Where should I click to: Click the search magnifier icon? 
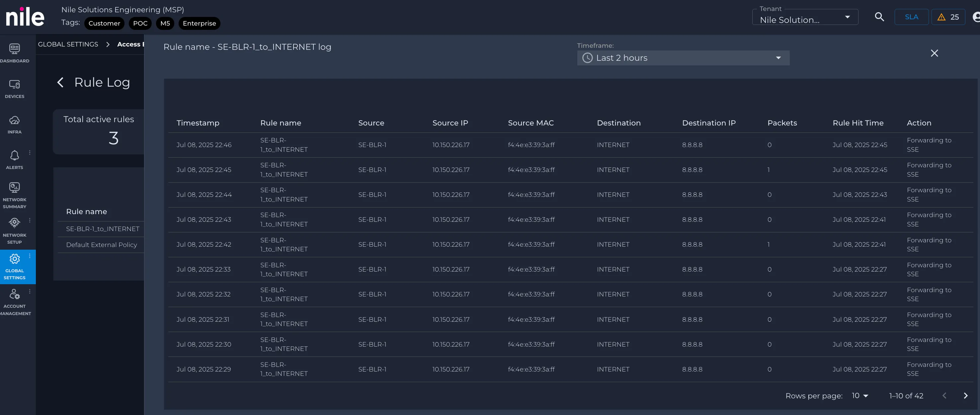pos(879,17)
